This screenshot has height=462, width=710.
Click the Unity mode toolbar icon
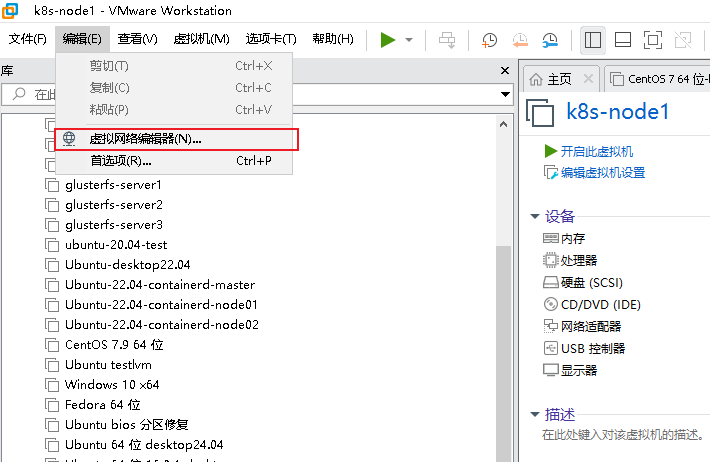pos(683,40)
